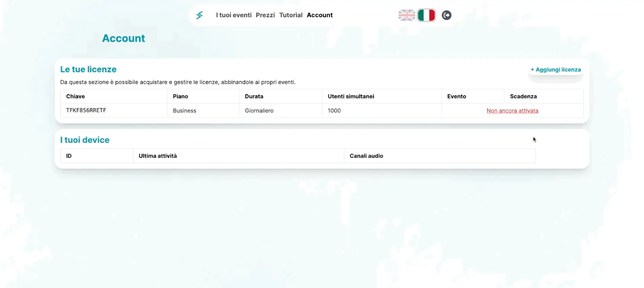Click license key TFKF856RRETF
Viewport: 644px width, 288px height.
point(86,110)
